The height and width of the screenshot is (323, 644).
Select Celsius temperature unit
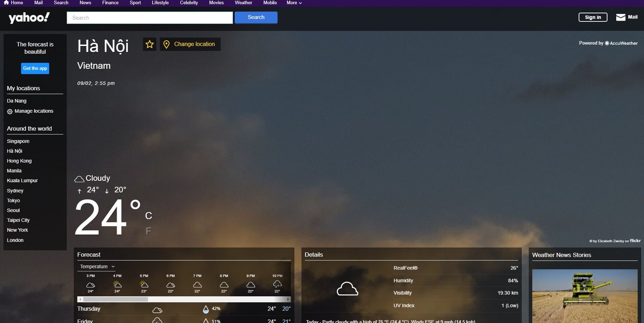pyautogui.click(x=148, y=216)
